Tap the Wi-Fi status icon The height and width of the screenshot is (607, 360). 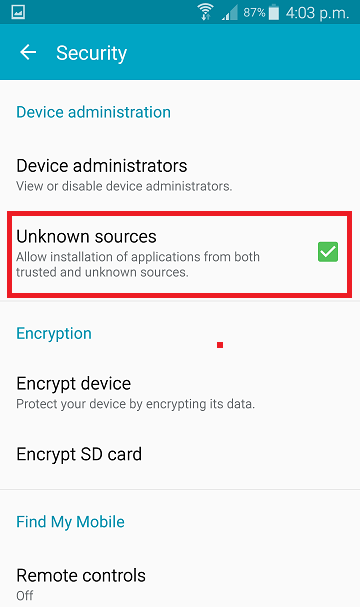pos(205,12)
